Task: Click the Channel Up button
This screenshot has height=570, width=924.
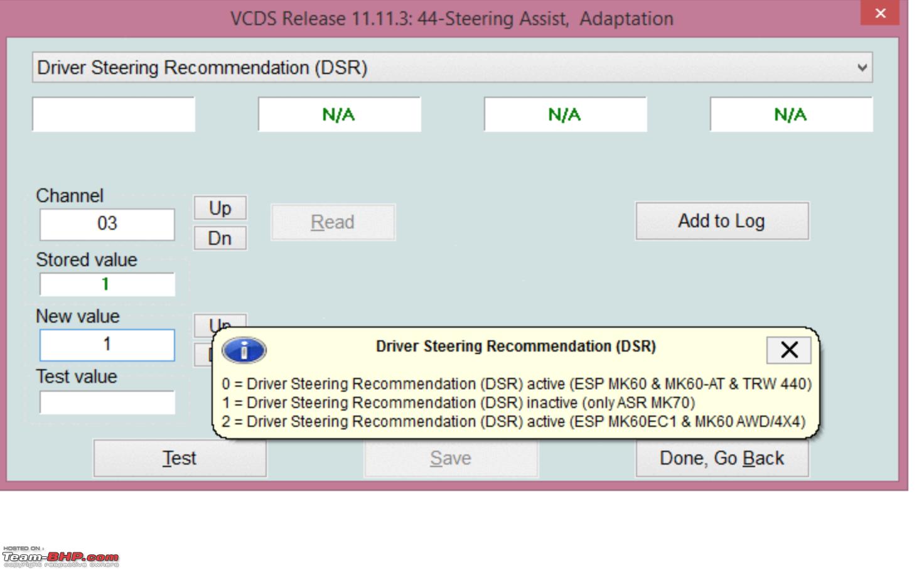Action: 220,208
